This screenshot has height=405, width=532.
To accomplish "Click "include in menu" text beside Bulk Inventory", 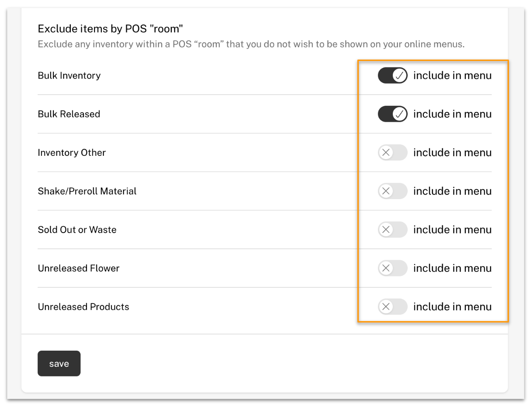I will (452, 76).
